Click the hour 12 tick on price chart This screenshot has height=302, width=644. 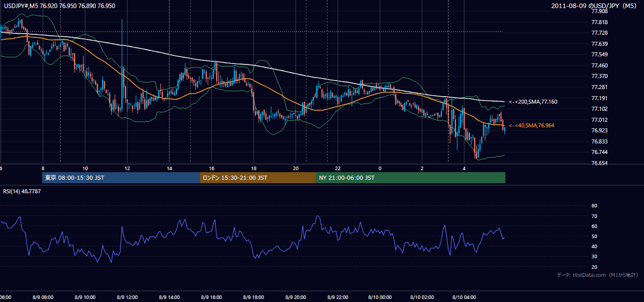click(x=127, y=168)
